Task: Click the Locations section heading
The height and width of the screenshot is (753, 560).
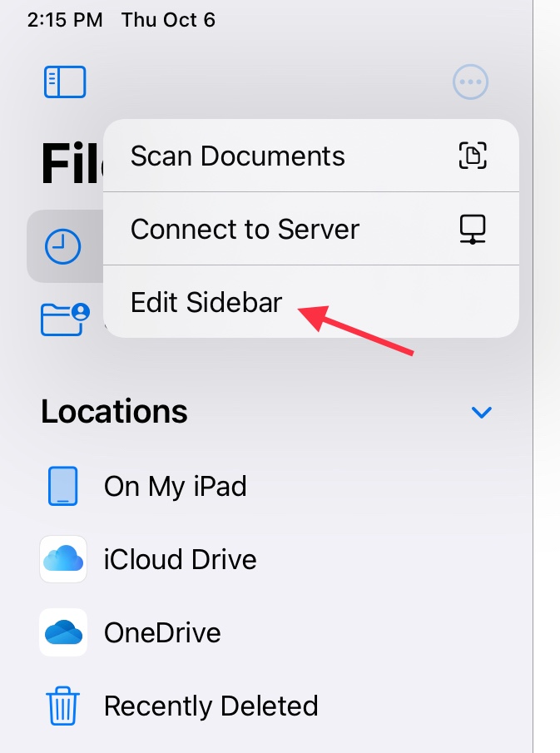Action: (x=114, y=412)
